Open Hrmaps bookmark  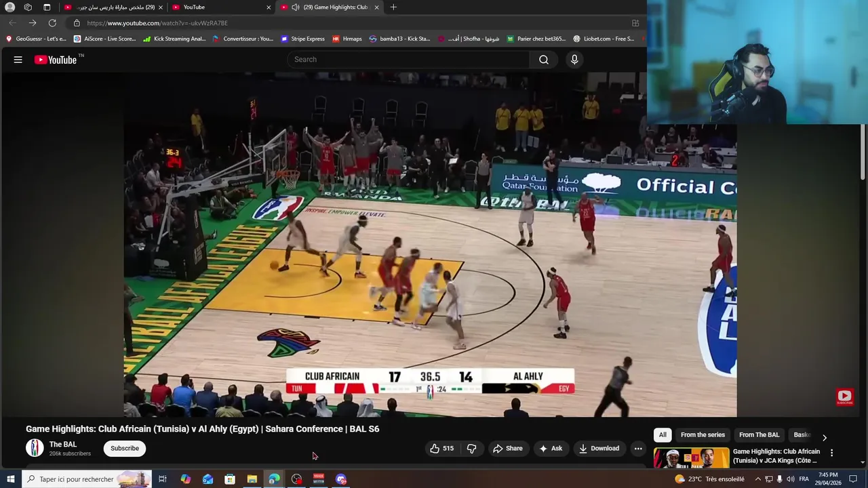tap(347, 39)
